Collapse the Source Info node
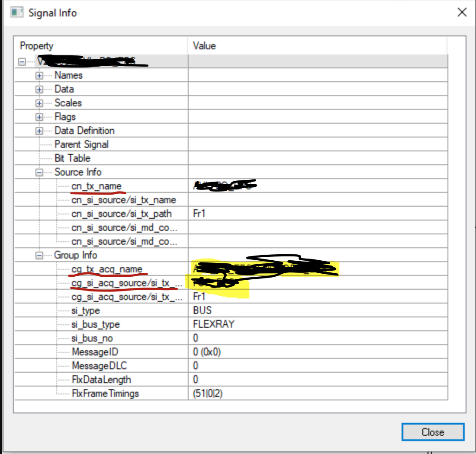This screenshot has width=476, height=454. [x=39, y=173]
